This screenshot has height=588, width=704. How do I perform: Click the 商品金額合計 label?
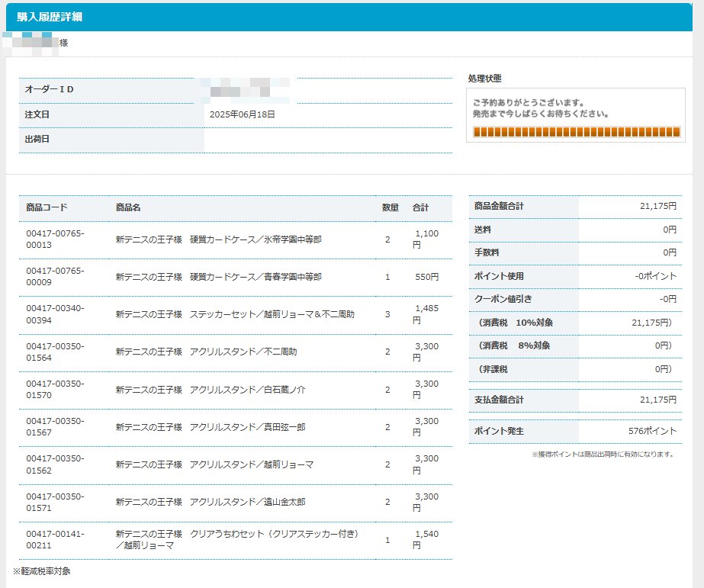tap(499, 206)
